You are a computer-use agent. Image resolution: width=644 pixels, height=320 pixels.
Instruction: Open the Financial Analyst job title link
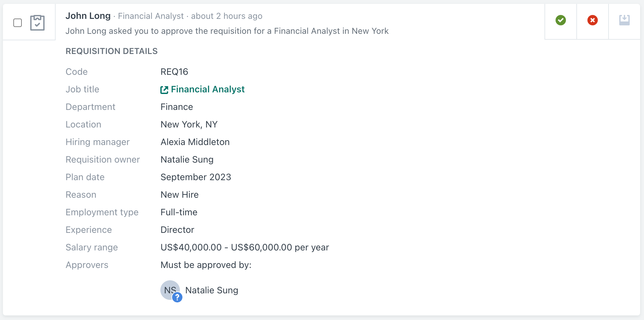pos(208,89)
